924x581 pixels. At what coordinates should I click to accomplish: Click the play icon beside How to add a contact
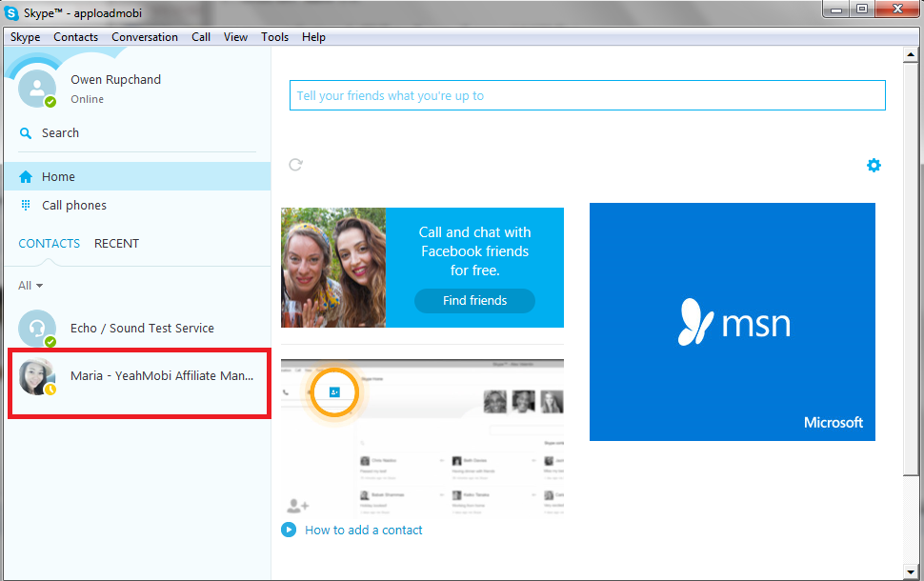coord(289,530)
